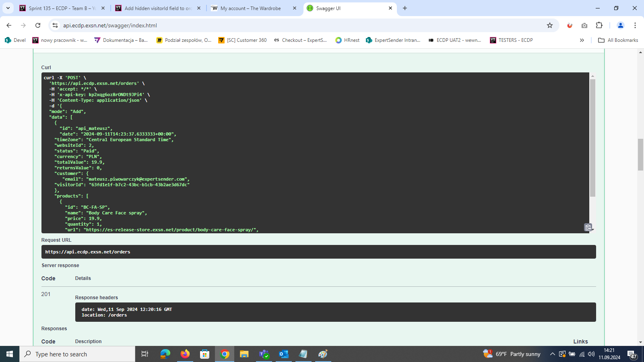Open the browser extensions puzzle icon
Image resolution: width=644 pixels, height=362 pixels.
point(599,25)
